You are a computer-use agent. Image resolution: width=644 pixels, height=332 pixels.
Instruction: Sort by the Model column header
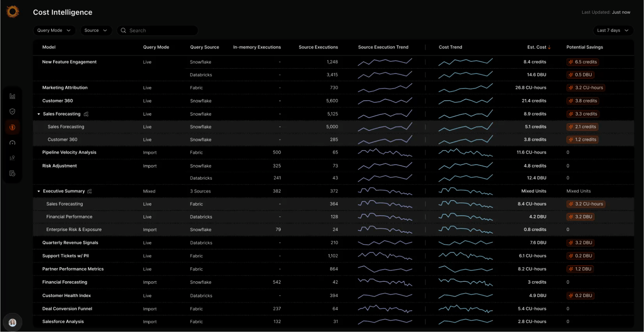(49, 47)
